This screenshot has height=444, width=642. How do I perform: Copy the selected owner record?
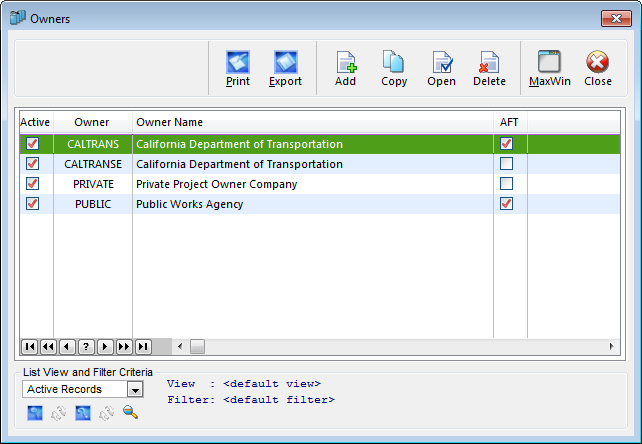[393, 68]
